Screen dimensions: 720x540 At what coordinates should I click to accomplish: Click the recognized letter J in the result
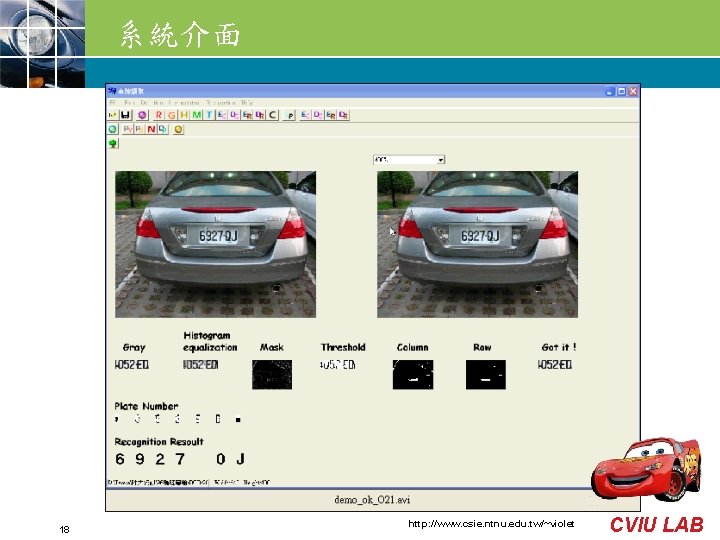[x=240, y=459]
